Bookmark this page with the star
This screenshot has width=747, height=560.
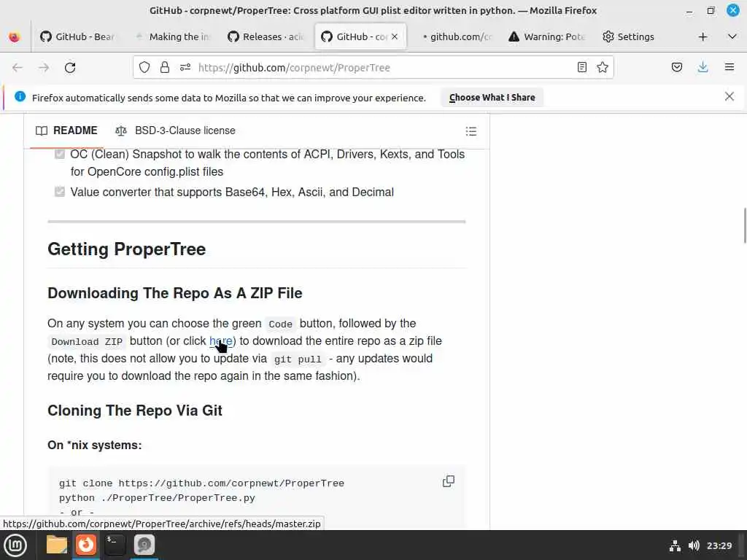click(x=602, y=67)
